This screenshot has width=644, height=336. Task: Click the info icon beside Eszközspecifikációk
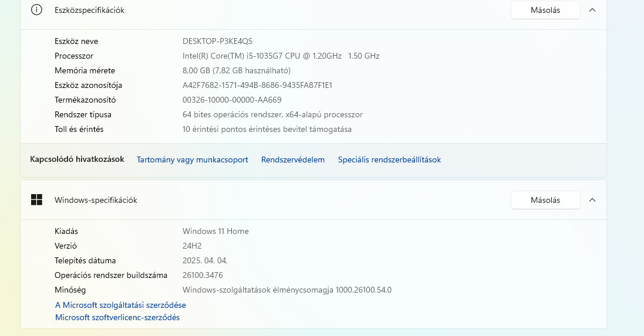click(37, 10)
